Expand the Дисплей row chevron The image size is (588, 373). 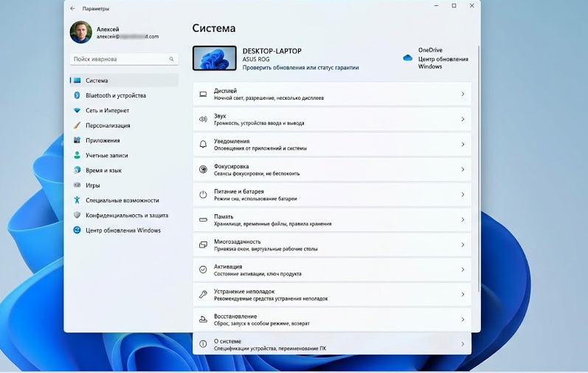pyautogui.click(x=463, y=94)
